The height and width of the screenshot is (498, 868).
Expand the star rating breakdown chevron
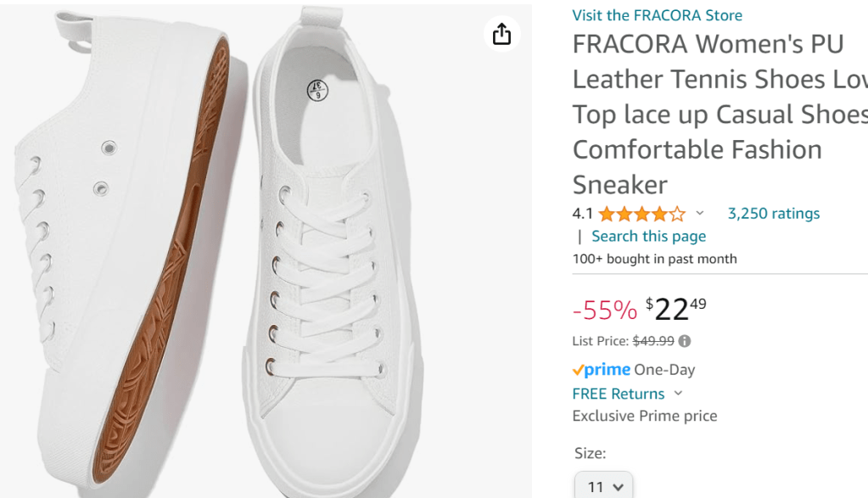tap(700, 214)
